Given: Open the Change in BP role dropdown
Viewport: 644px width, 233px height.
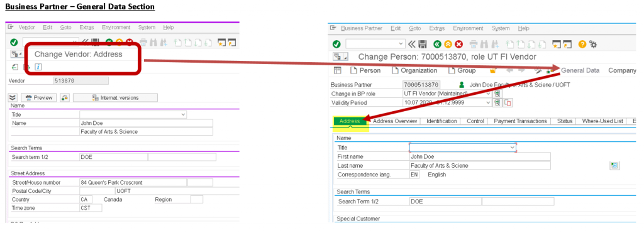Looking at the screenshot, I should point(488,94).
